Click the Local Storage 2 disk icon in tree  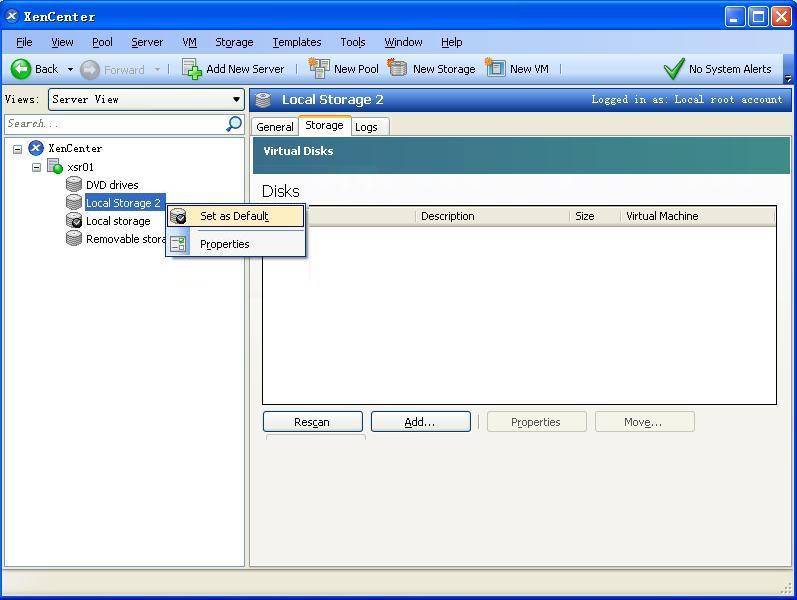74,202
